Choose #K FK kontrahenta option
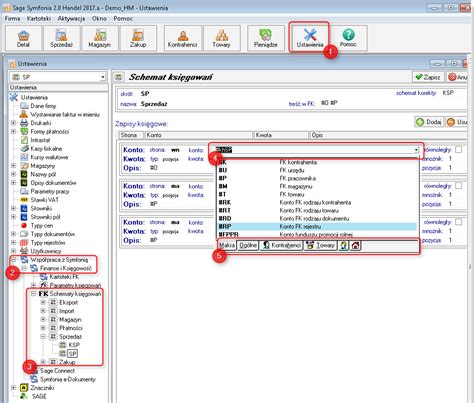 click(x=317, y=162)
